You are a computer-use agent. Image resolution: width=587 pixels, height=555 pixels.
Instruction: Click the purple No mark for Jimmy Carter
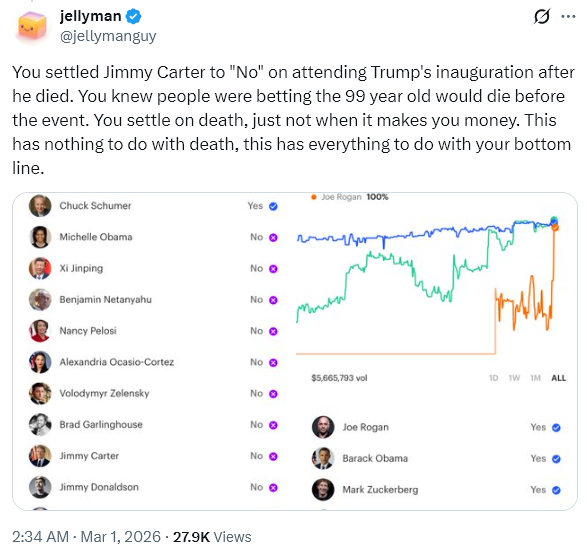click(273, 456)
